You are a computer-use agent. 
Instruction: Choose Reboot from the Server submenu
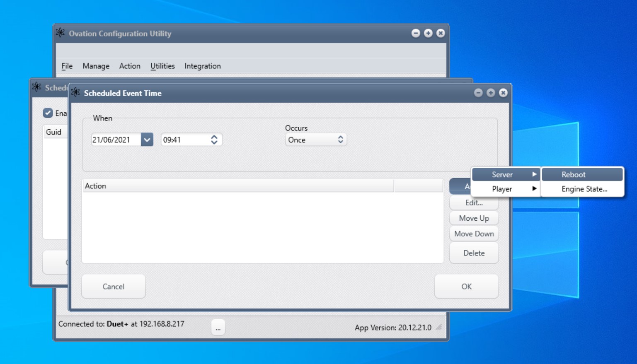[582, 174]
